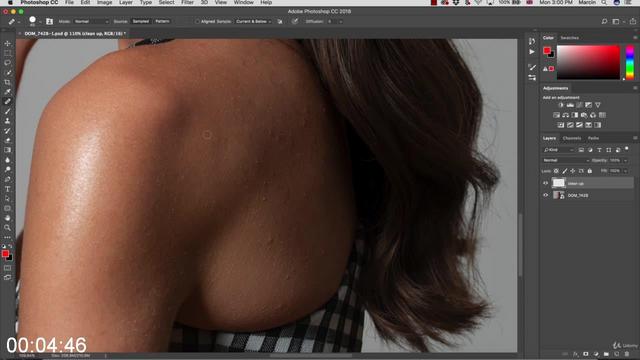The width and height of the screenshot is (640, 360).
Task: Click foreground red color swatch in Color panel
Action: [547, 51]
